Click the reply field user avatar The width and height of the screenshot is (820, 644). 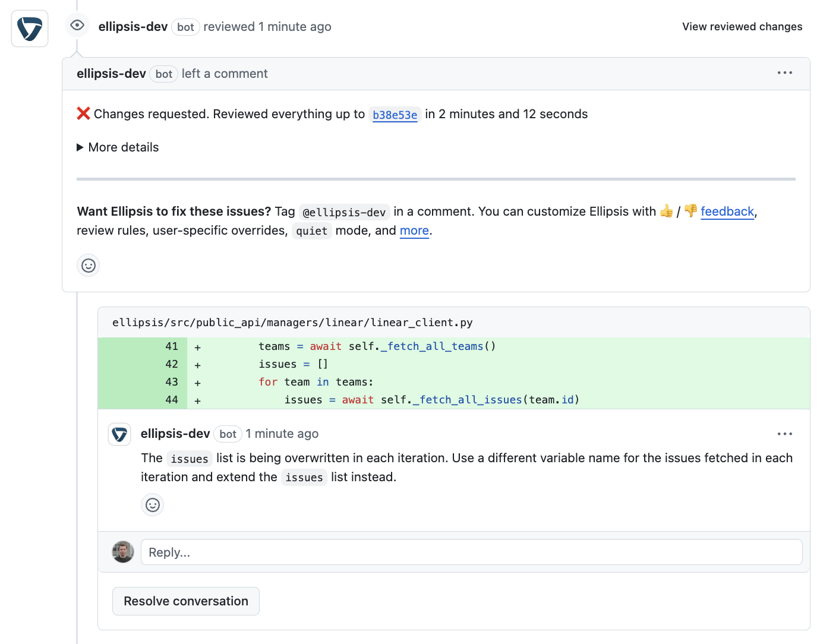(x=123, y=551)
